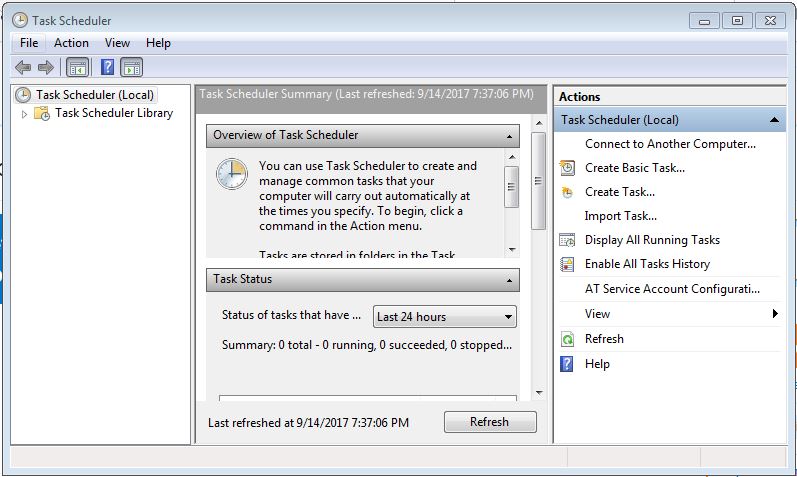Click the Enable All Tasks History icon
Screen dimensions: 797x477
(567, 264)
